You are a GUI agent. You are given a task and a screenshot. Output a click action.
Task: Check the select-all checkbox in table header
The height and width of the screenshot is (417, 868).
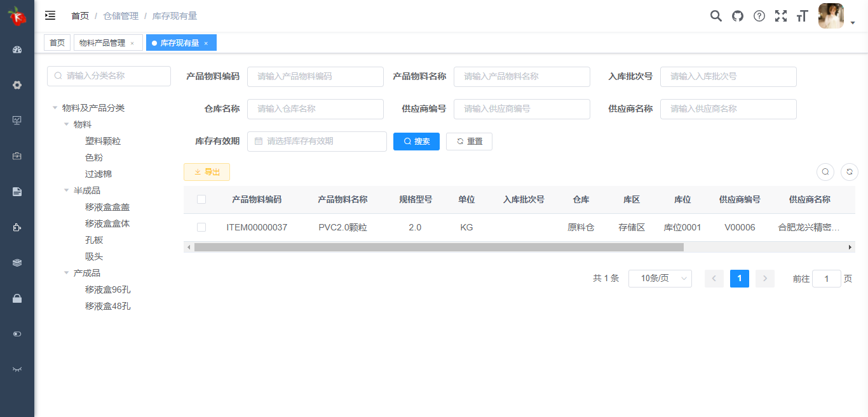click(x=201, y=199)
